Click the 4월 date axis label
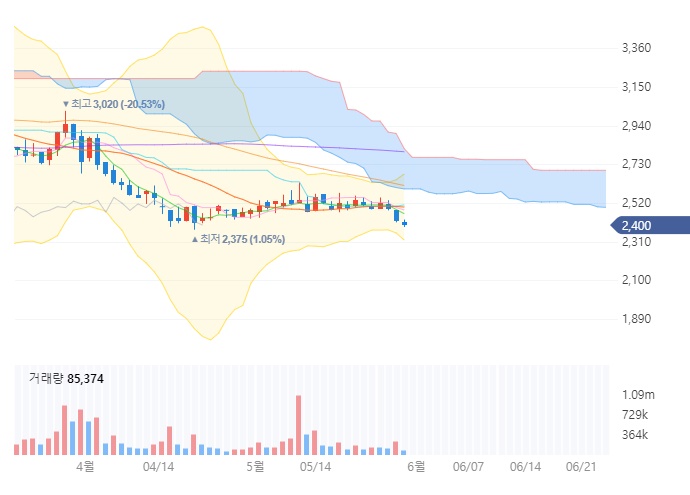Image resolution: width=690 pixels, height=495 pixels. [85, 466]
